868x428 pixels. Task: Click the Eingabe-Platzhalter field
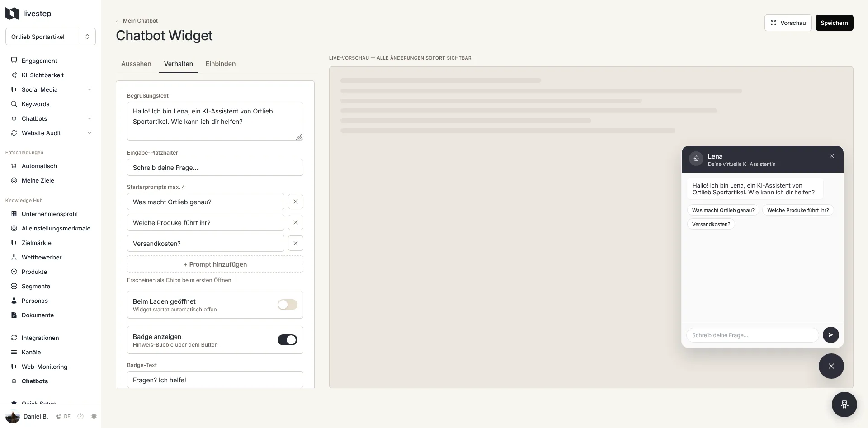point(215,167)
